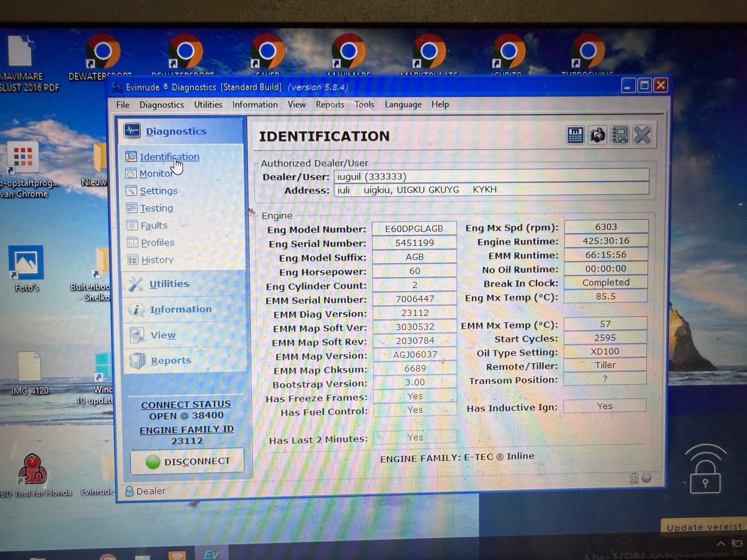Screen dimensions: 747x560
Task: Click the Remote/Tiller value Tiller
Action: pos(605,365)
